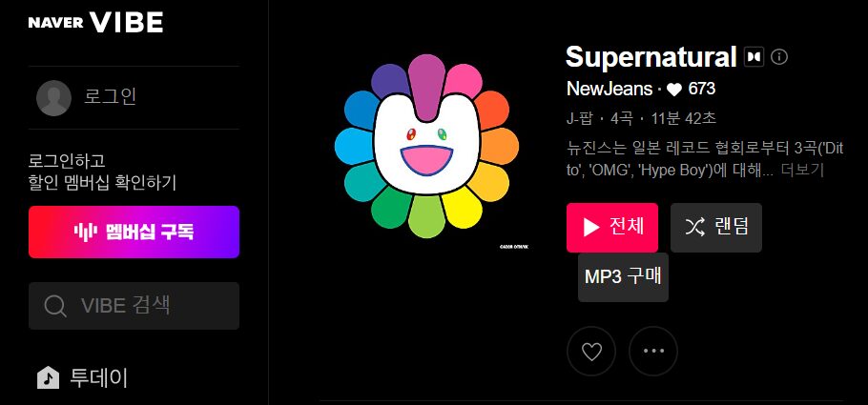868x405 pixels.
Task: Click the VIBE logo
Action: [127, 23]
